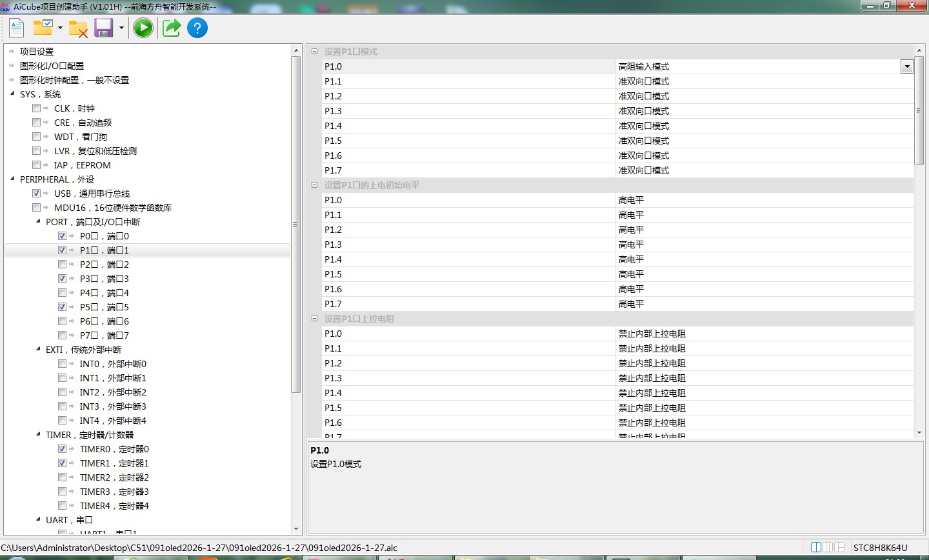Select 图形化时钟配置 tree item
Screen dimensions: 929x560
click(74, 80)
